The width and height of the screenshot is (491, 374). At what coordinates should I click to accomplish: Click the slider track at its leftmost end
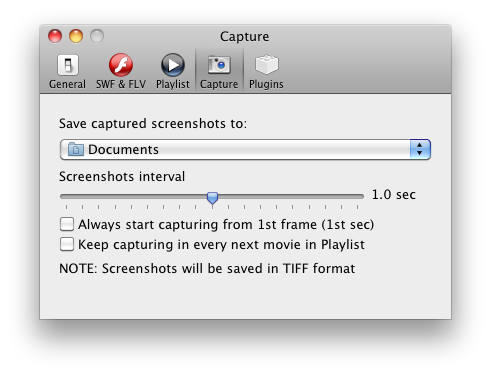[63, 197]
